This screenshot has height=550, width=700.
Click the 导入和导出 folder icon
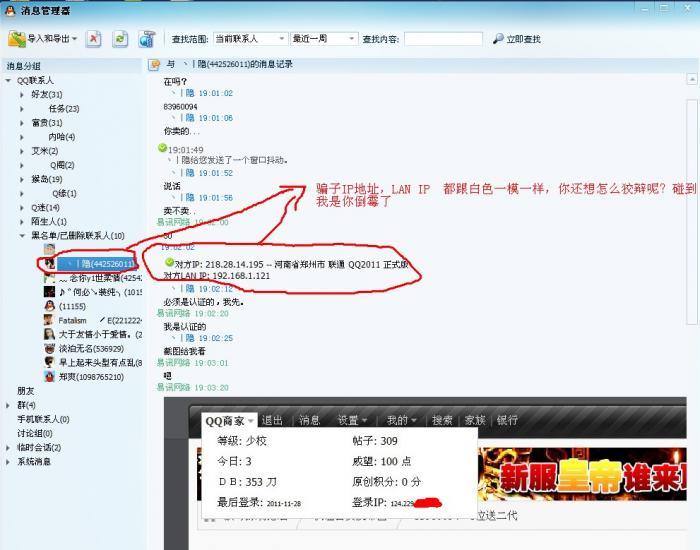pos(17,39)
